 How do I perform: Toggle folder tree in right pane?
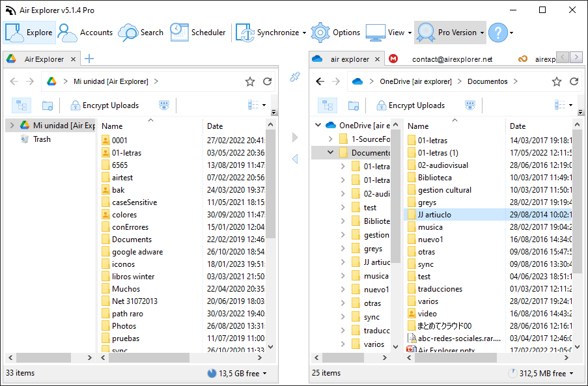pos(328,105)
